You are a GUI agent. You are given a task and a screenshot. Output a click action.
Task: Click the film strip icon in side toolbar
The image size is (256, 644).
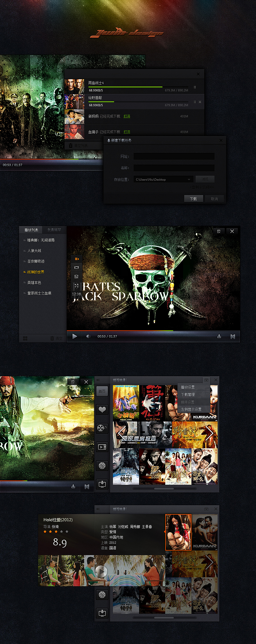[x=77, y=277]
